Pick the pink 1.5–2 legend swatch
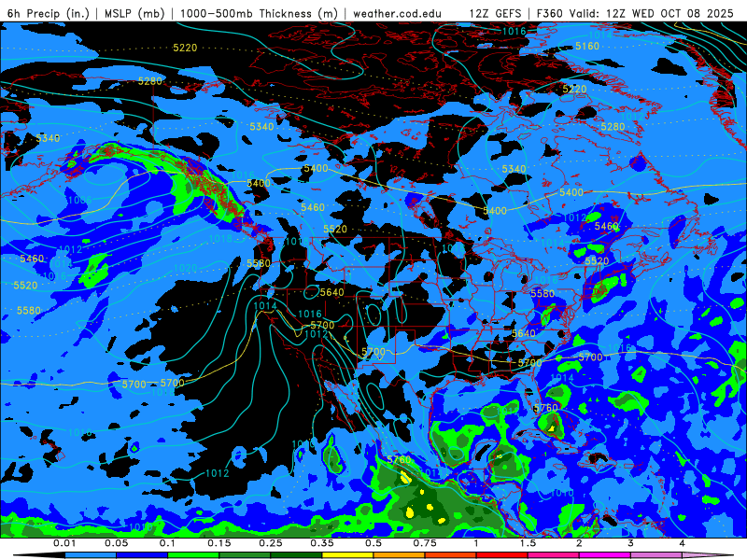This screenshot has width=747, height=560. 554,555
